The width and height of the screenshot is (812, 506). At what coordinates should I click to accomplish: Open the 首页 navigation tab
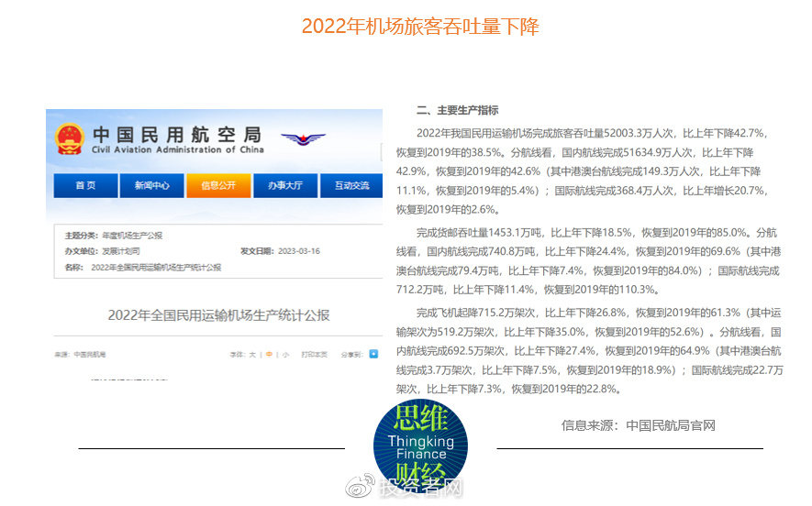coord(85,185)
